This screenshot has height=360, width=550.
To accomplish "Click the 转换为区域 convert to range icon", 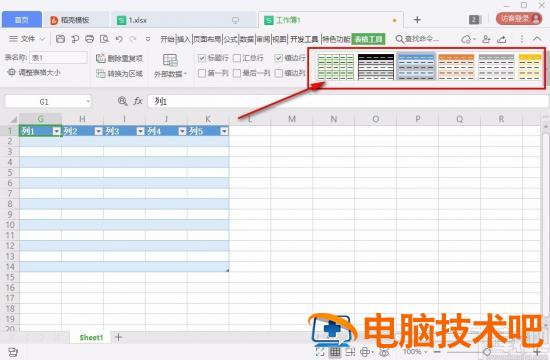I will (101, 73).
